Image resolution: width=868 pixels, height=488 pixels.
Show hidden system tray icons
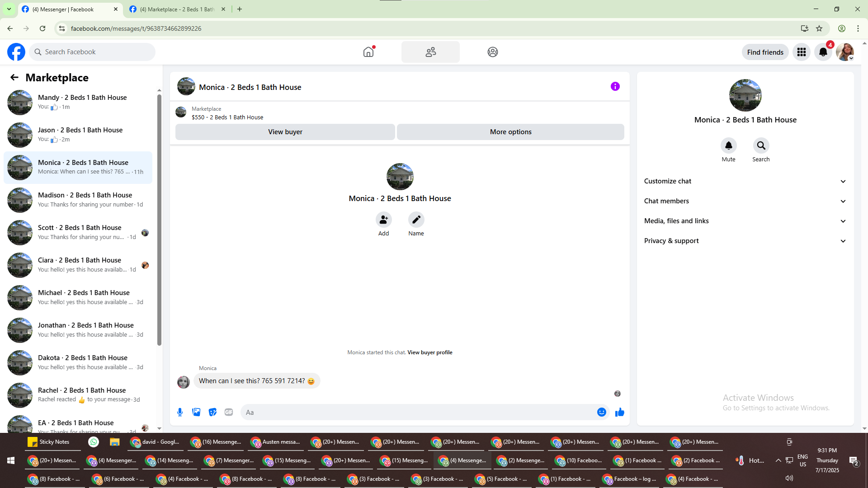778,460
